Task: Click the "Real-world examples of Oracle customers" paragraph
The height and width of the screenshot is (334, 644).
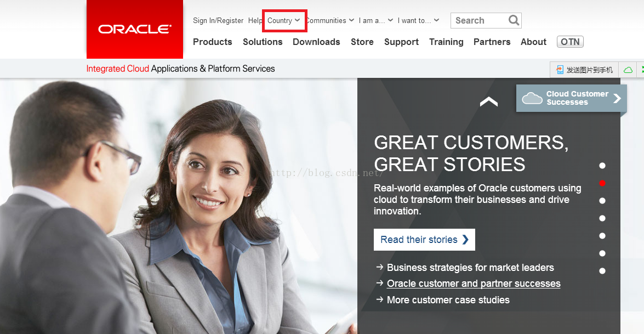Action: click(477, 200)
